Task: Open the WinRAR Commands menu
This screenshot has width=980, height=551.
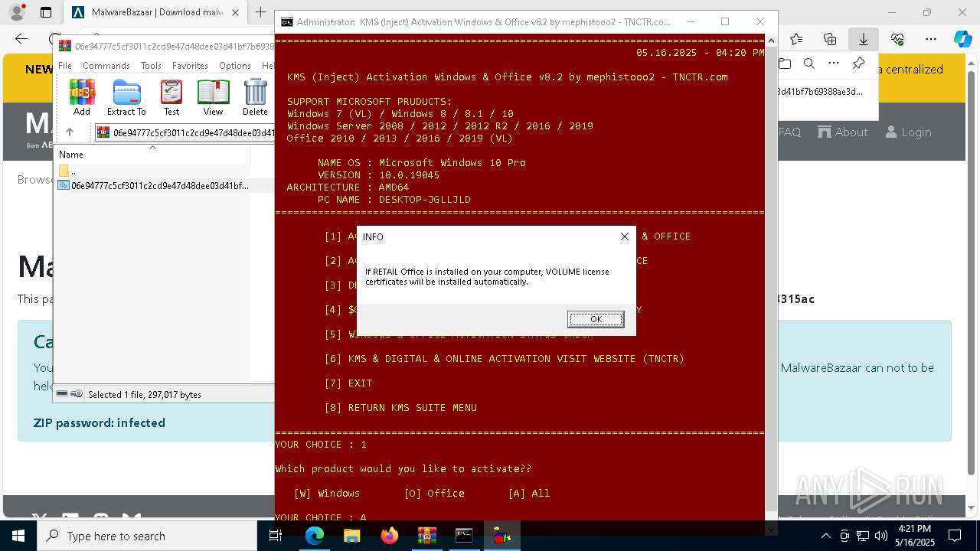Action: click(106, 66)
